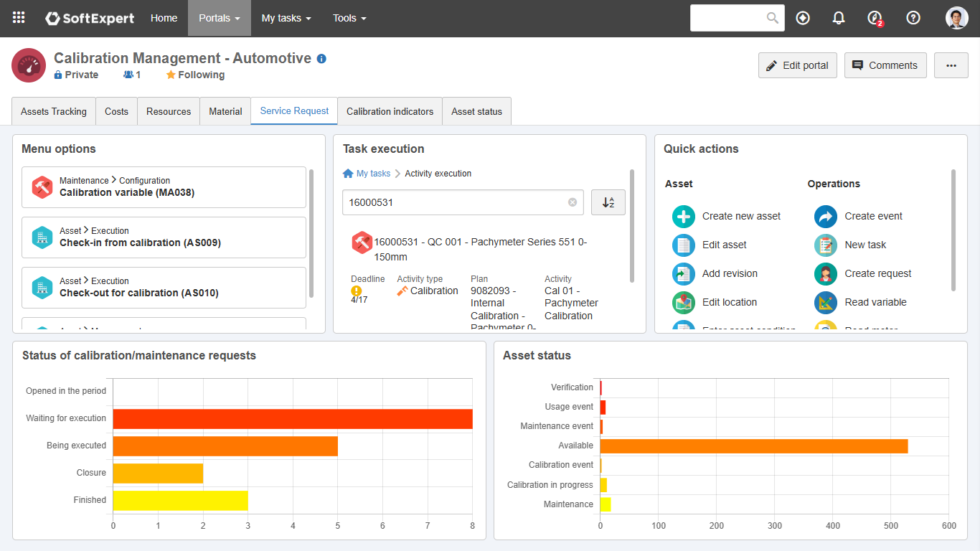The height and width of the screenshot is (551, 980).
Task: Click the Menu options panel scrollbar
Action: (311, 233)
